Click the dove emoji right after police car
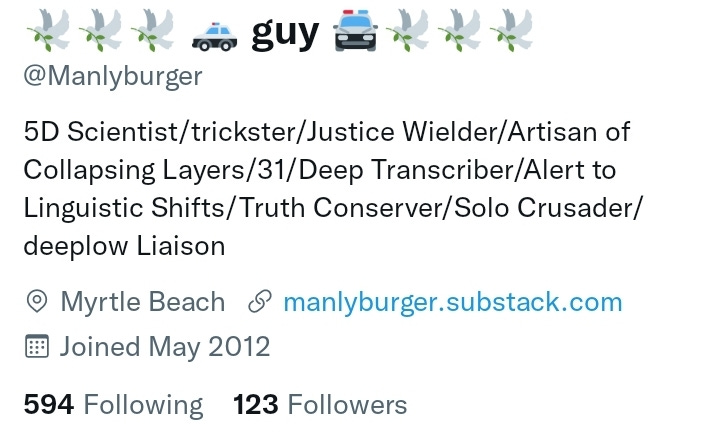The image size is (719, 434). click(x=407, y=30)
